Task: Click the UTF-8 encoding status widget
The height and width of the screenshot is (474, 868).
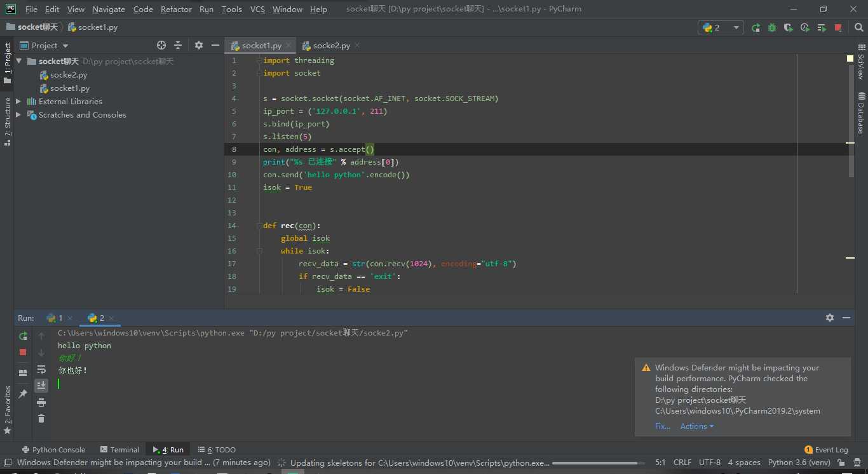Action: pyautogui.click(x=710, y=463)
